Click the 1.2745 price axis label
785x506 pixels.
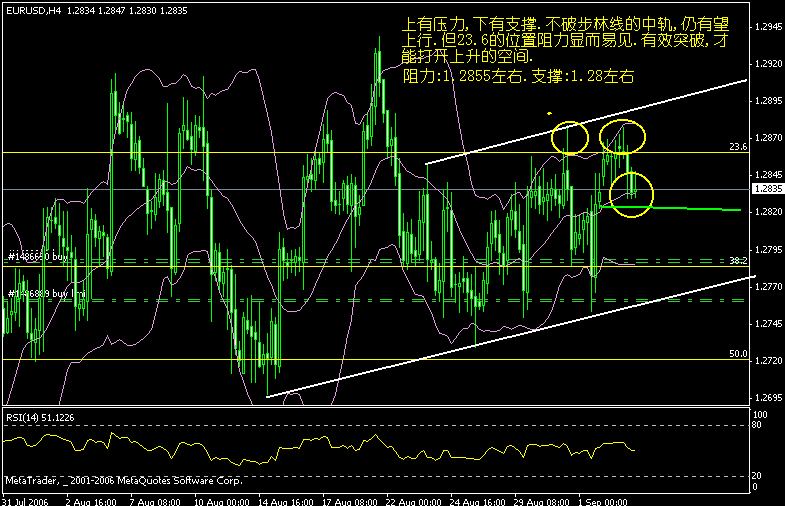[x=768, y=323]
